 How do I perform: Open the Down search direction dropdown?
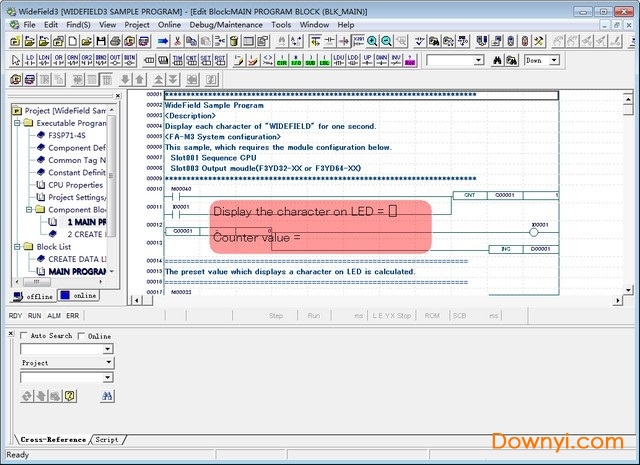[x=553, y=60]
